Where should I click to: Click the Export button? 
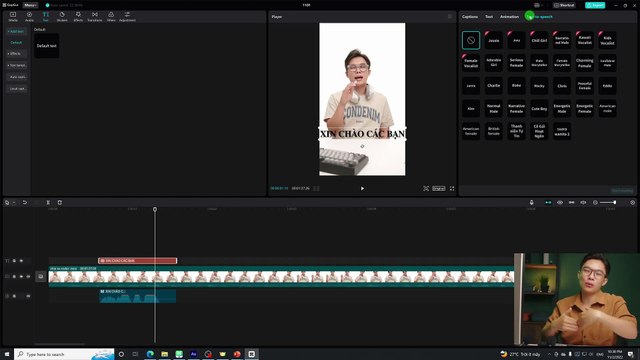click(595, 5)
